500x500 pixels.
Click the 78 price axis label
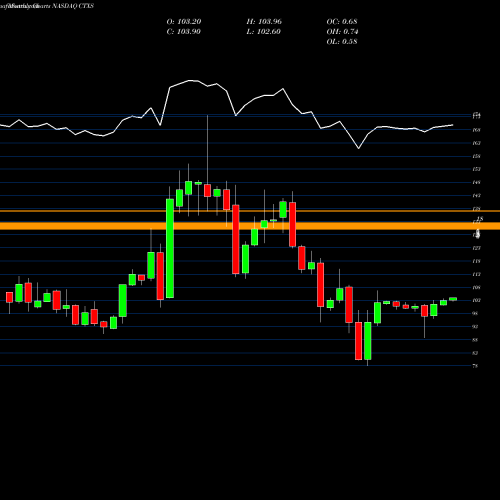[476, 366]
